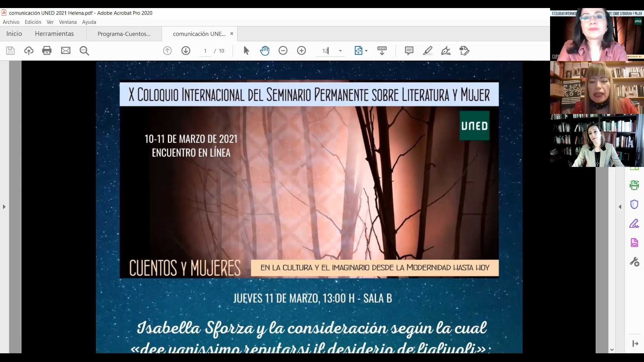Click '10-11 DE MARZO DE 2021' text
Viewport: 644px width, 362px height.
[x=191, y=139]
